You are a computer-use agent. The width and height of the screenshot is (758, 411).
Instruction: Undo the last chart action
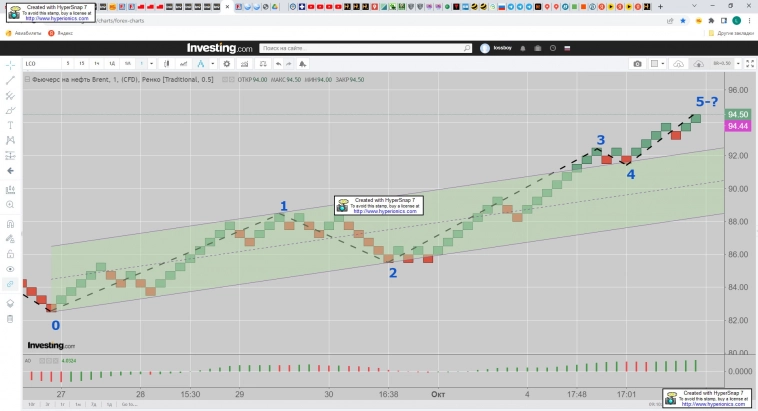tap(278, 64)
